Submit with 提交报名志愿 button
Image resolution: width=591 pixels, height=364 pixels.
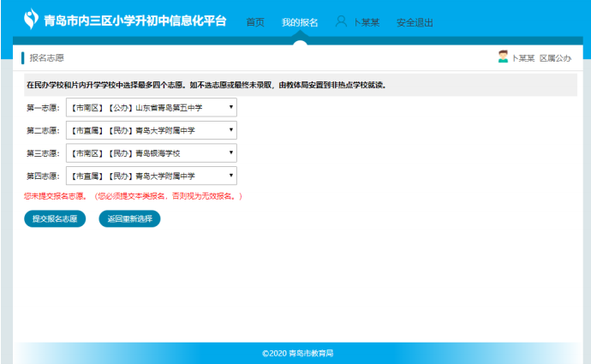coord(55,218)
